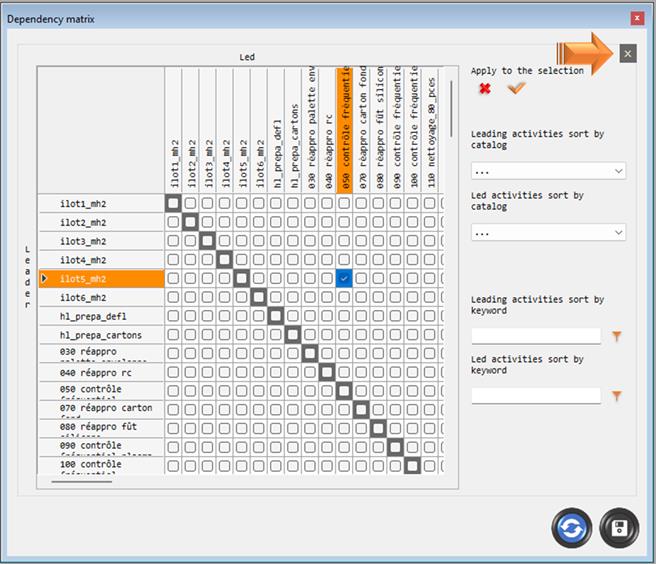Viewport: 656px width, 564px height.
Task: Check hl_prepa_cartons row, ilot2_mh2 column box
Action: [x=190, y=335]
